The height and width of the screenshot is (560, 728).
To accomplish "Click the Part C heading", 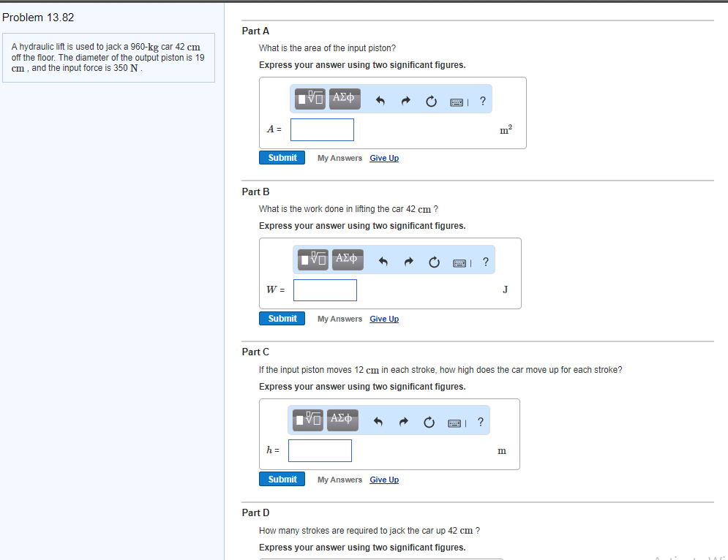I will point(255,352).
